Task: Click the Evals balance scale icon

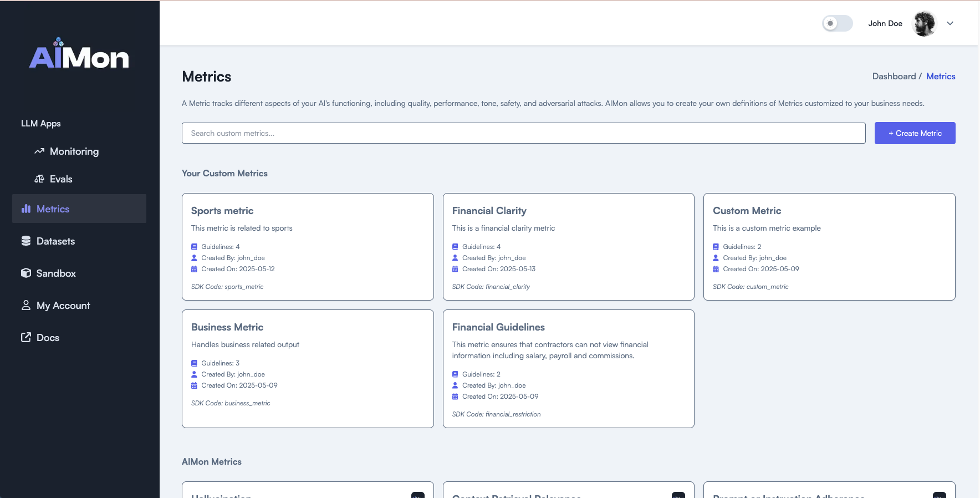Action: (x=39, y=179)
